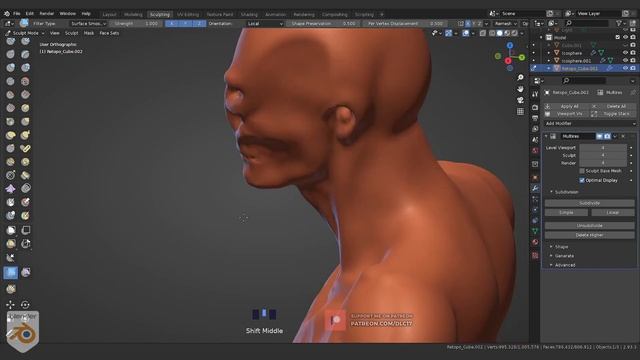
Task: Select the Line Project tool
Action: coord(11,258)
